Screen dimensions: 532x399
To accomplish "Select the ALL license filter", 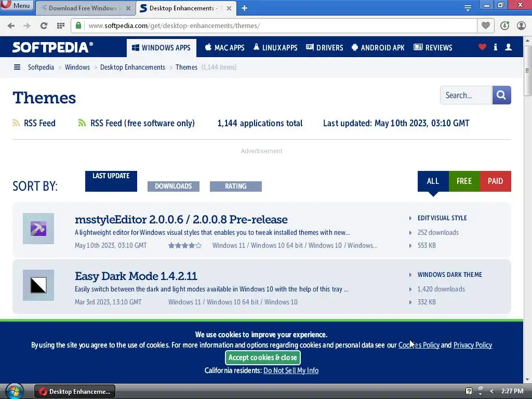I will pyautogui.click(x=433, y=181).
